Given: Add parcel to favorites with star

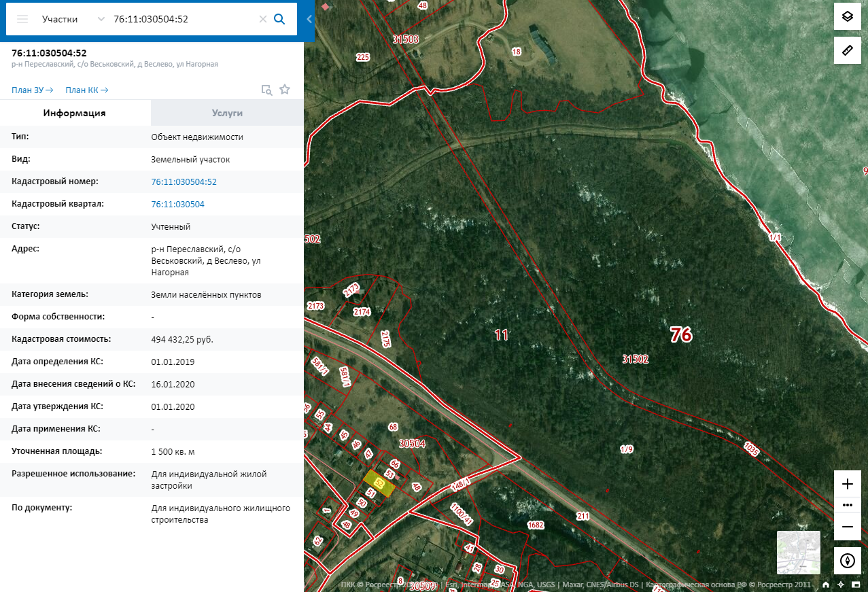Looking at the screenshot, I should click(285, 90).
